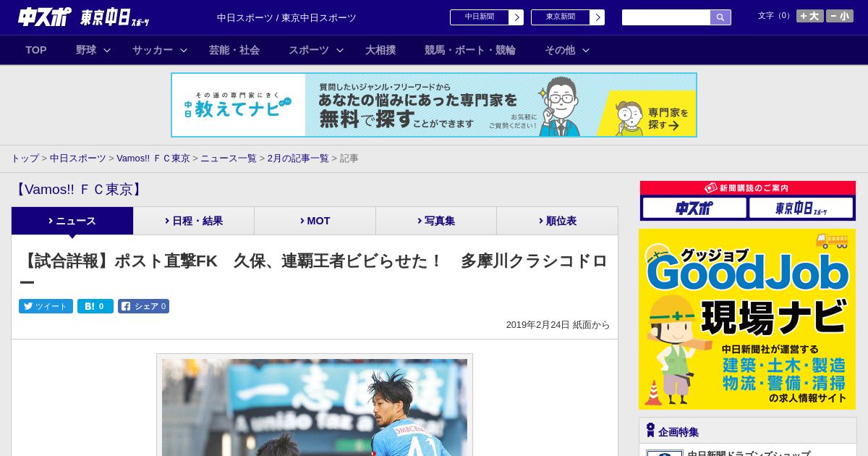868x456 pixels.
Task: Open 競馬・ボート・競輪 section
Action: (470, 50)
